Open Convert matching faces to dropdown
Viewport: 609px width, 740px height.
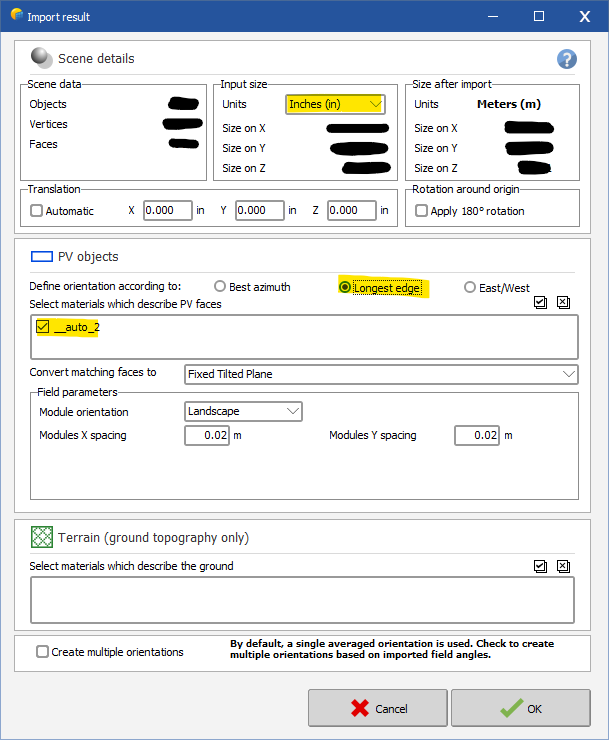tap(381, 374)
